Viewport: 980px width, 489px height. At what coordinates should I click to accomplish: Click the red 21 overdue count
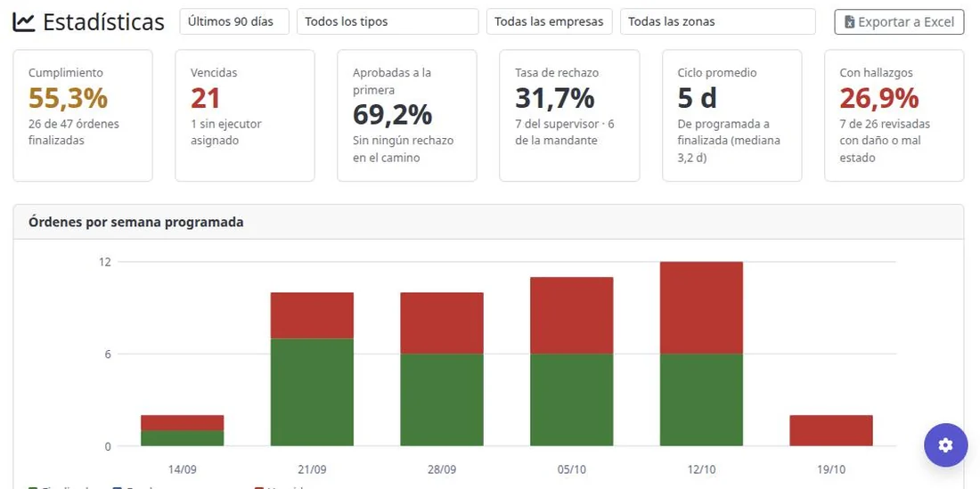pyautogui.click(x=205, y=98)
